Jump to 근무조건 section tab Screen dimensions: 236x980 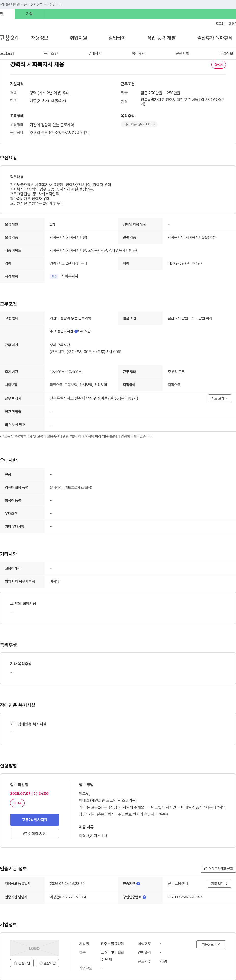(51, 53)
